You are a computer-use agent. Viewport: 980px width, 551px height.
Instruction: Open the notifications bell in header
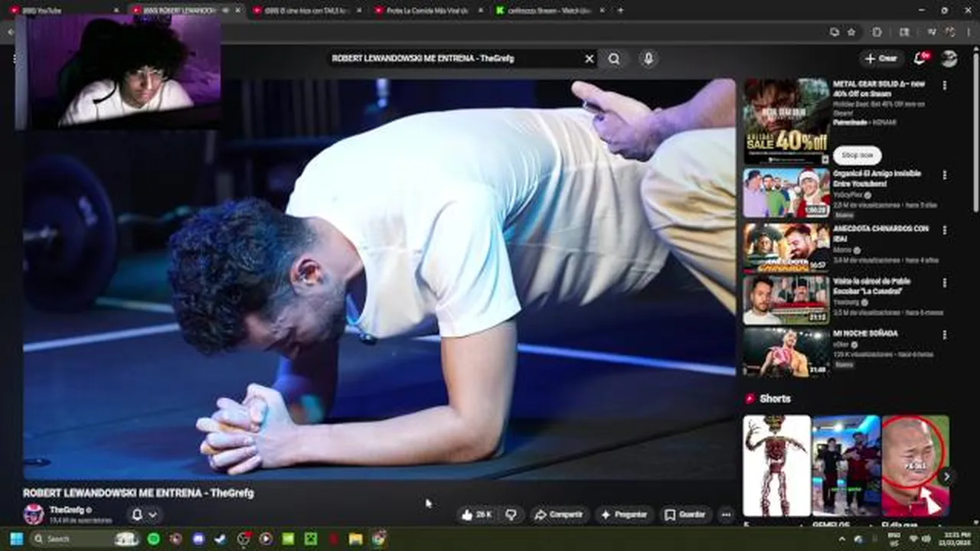(x=920, y=58)
